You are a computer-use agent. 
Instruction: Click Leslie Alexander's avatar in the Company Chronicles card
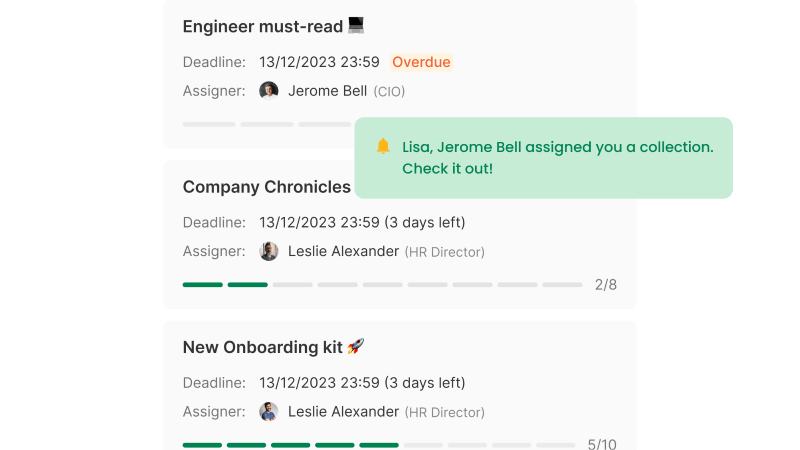click(269, 251)
